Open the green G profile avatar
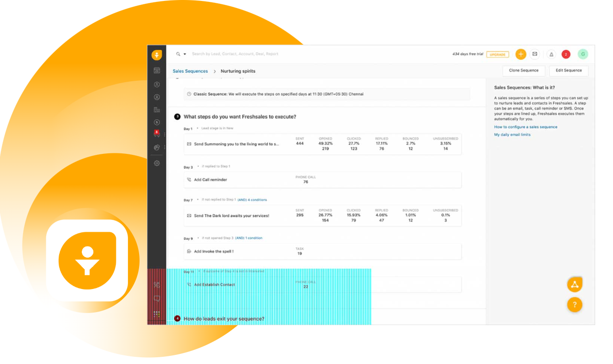 (x=583, y=54)
